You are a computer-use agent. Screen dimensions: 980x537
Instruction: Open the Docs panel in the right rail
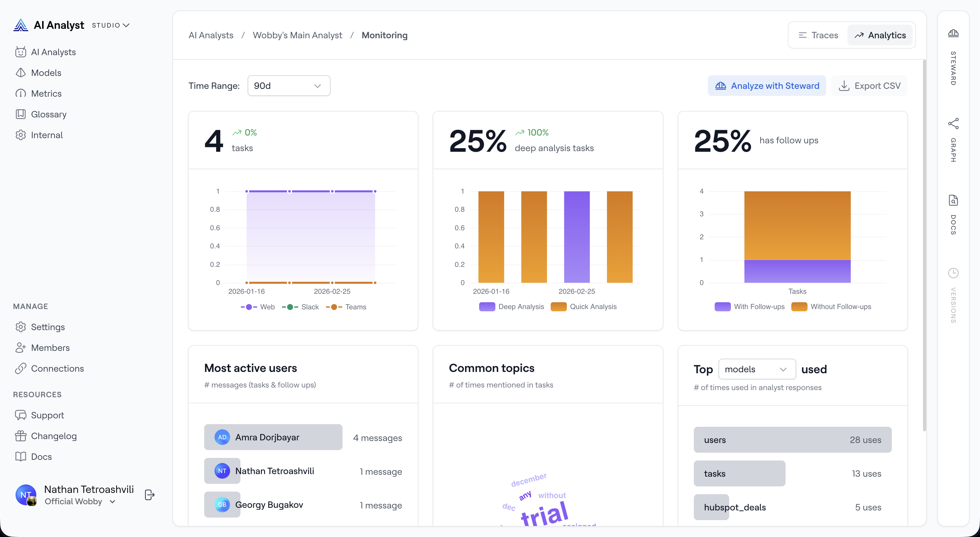(953, 200)
